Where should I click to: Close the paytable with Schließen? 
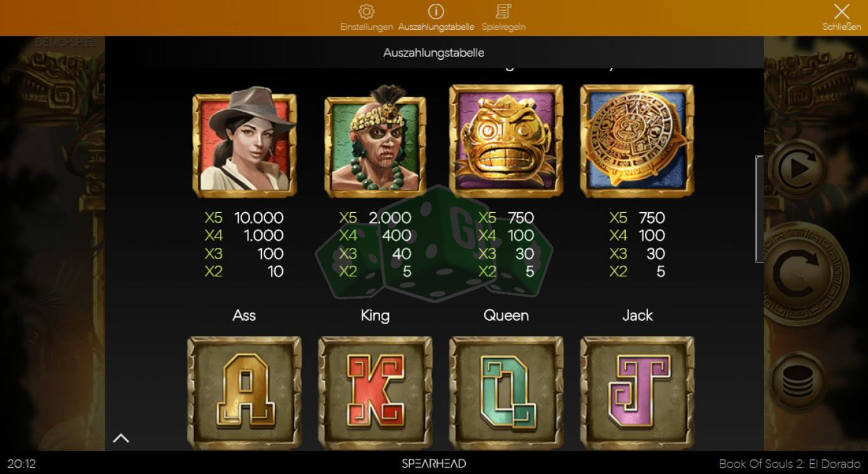click(x=841, y=17)
